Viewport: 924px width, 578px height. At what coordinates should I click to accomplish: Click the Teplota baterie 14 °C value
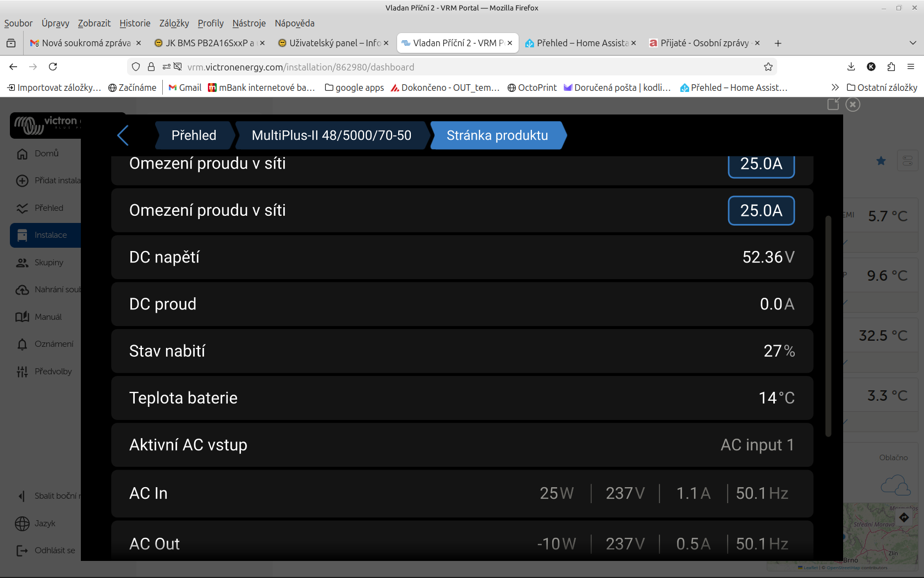click(777, 398)
